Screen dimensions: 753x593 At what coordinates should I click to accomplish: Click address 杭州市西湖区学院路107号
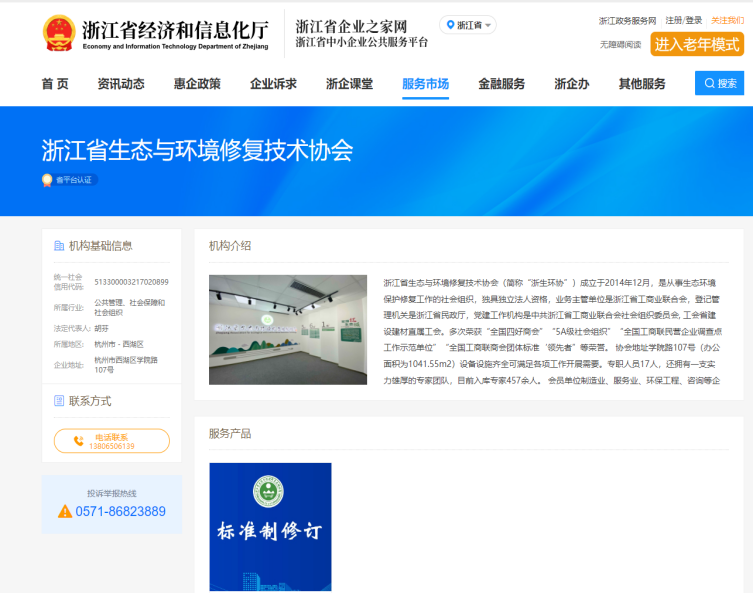point(126,365)
